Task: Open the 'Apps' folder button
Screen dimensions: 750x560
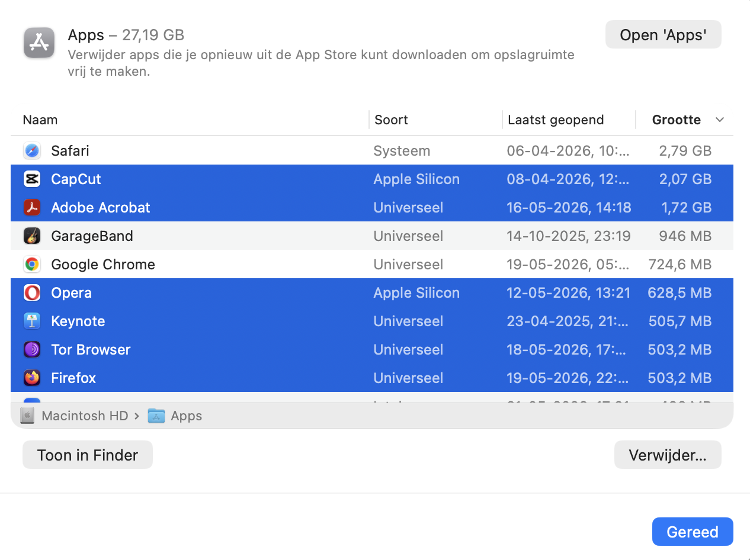Action: (x=663, y=35)
